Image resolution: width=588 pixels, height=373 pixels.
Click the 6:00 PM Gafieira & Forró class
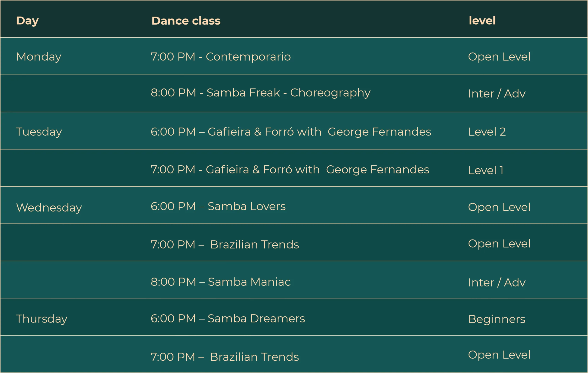291,132
